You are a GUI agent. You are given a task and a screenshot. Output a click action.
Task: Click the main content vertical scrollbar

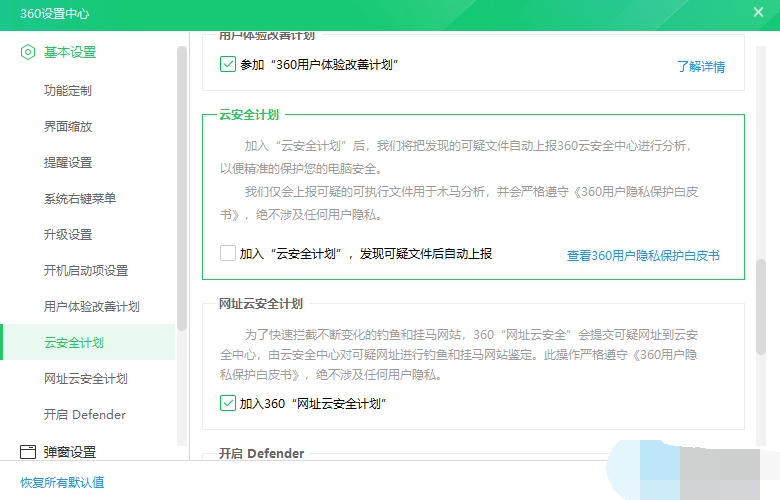(x=759, y=305)
